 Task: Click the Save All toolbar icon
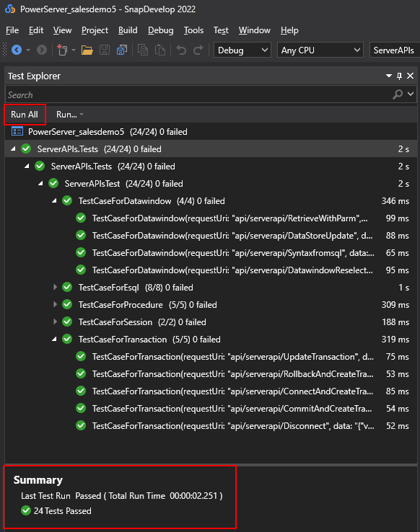121,50
